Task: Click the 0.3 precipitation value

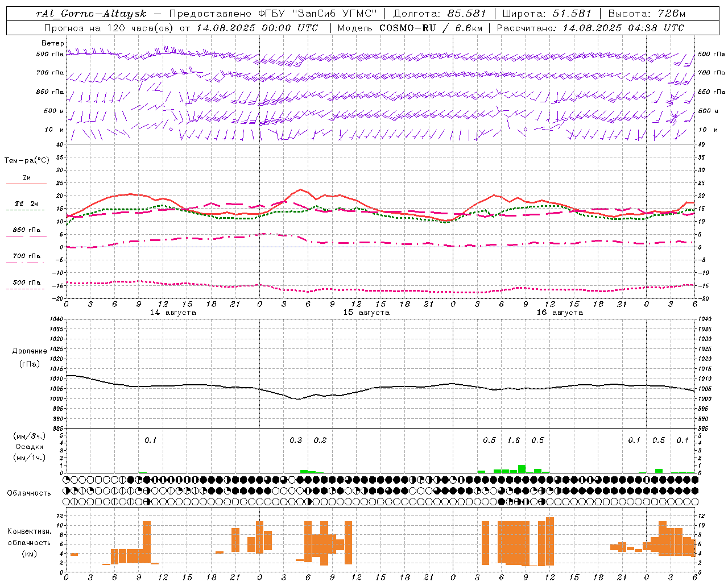Action: pyautogui.click(x=296, y=440)
